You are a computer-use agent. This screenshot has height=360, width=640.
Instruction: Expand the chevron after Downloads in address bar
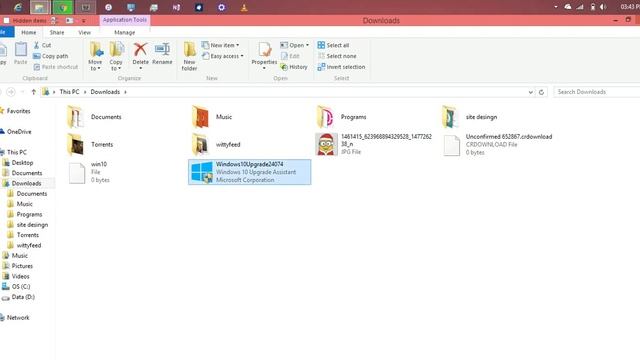pyautogui.click(x=125, y=92)
